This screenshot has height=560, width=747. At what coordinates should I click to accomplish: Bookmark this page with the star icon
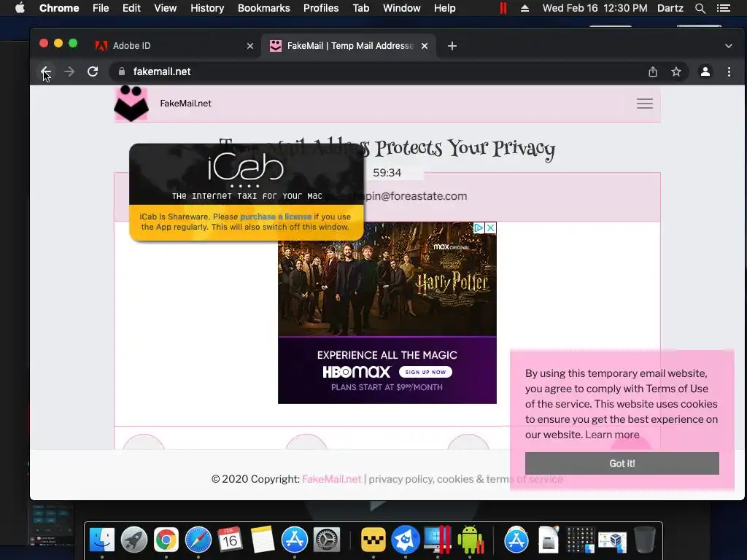676,71
